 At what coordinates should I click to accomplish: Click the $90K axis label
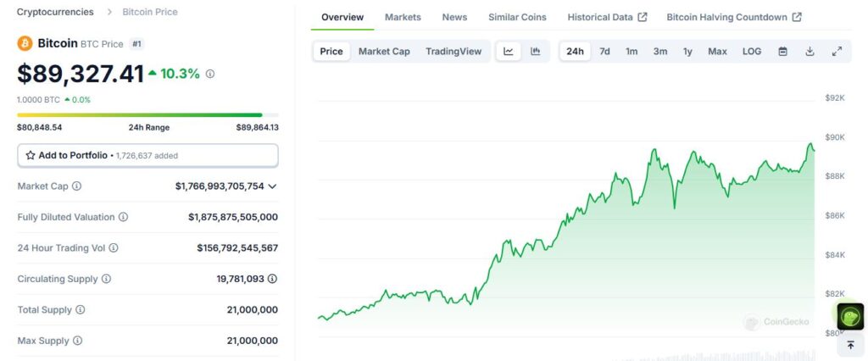pyautogui.click(x=835, y=137)
